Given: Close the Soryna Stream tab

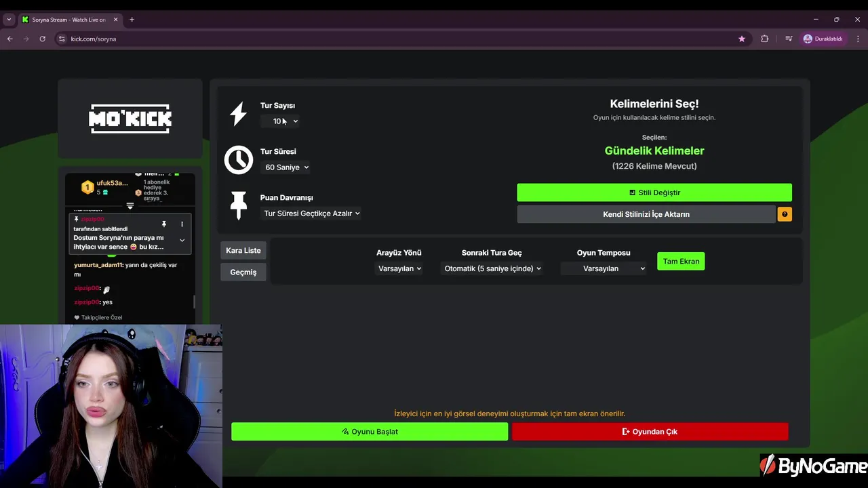Looking at the screenshot, I should click(x=115, y=20).
